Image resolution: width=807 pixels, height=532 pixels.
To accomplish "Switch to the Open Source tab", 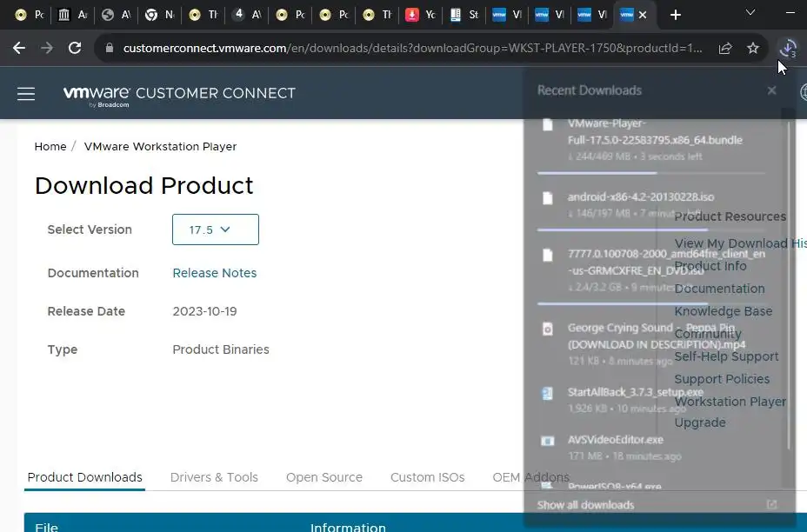I will [x=324, y=477].
